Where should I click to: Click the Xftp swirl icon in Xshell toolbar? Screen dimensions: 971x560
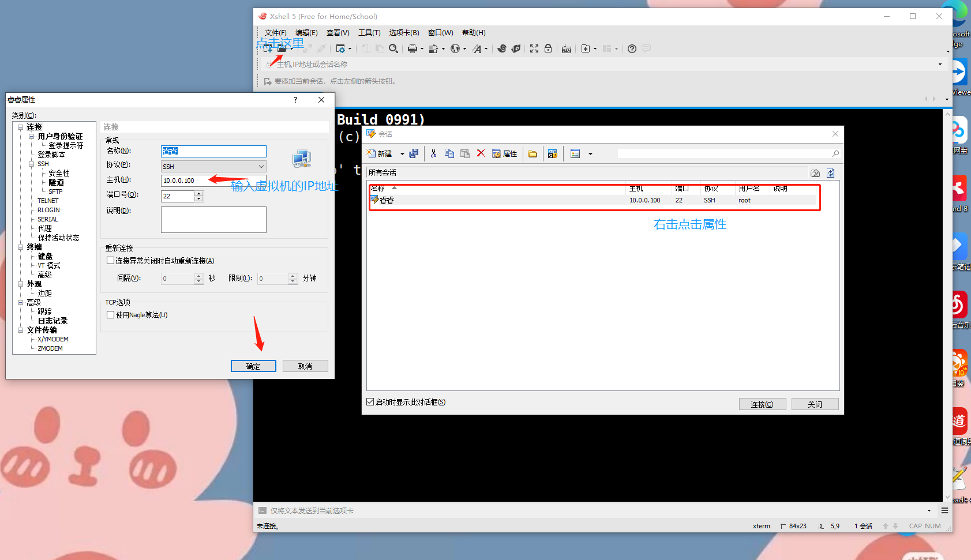[x=502, y=49]
